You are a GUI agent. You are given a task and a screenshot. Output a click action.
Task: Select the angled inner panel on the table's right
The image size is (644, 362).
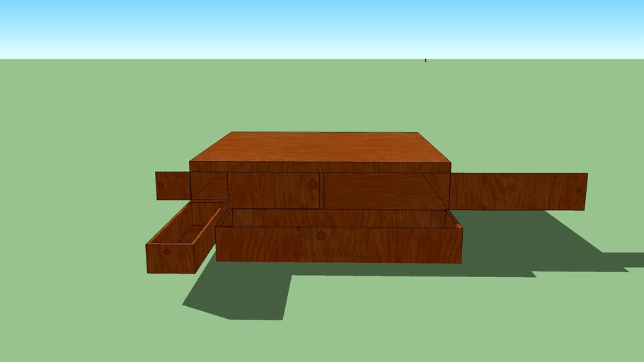pos(435,190)
